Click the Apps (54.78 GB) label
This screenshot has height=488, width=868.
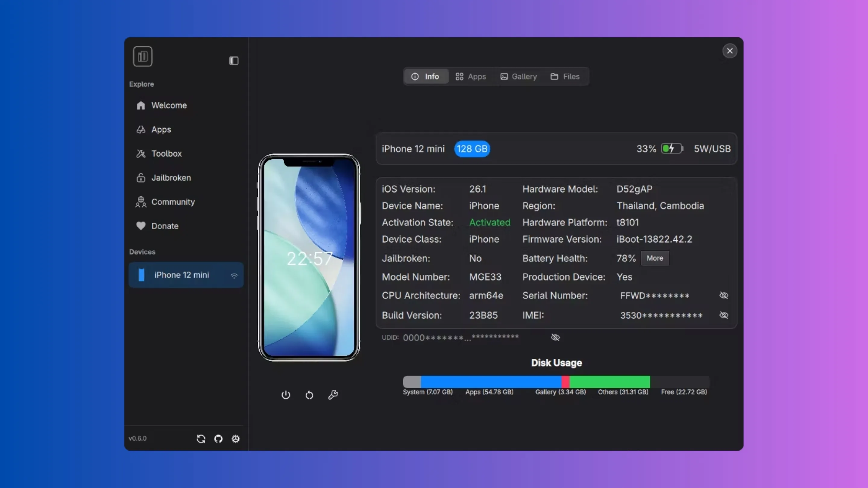pyautogui.click(x=489, y=392)
